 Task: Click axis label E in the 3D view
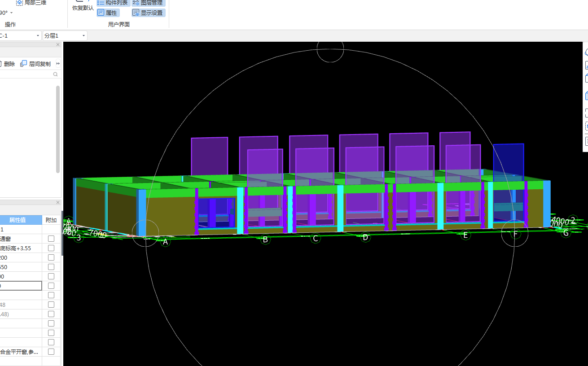pyautogui.click(x=465, y=235)
